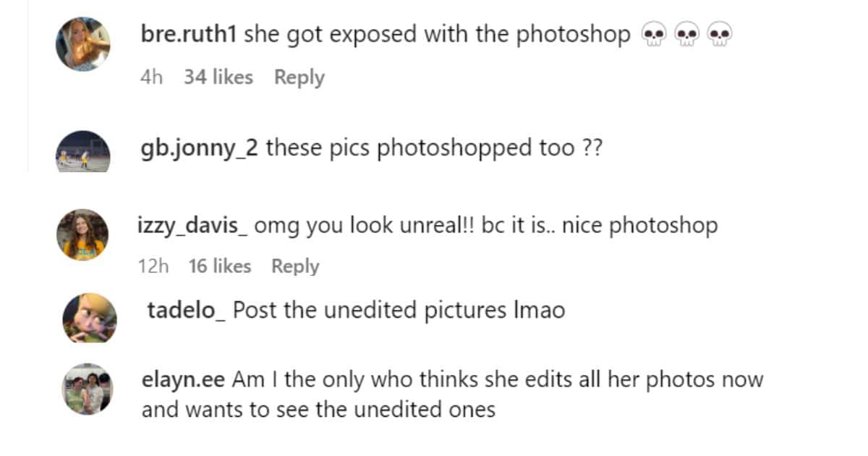This screenshot has width=868, height=456.
Task: Click gb.jonny_2's avatar thumbnail
Action: tap(83, 153)
